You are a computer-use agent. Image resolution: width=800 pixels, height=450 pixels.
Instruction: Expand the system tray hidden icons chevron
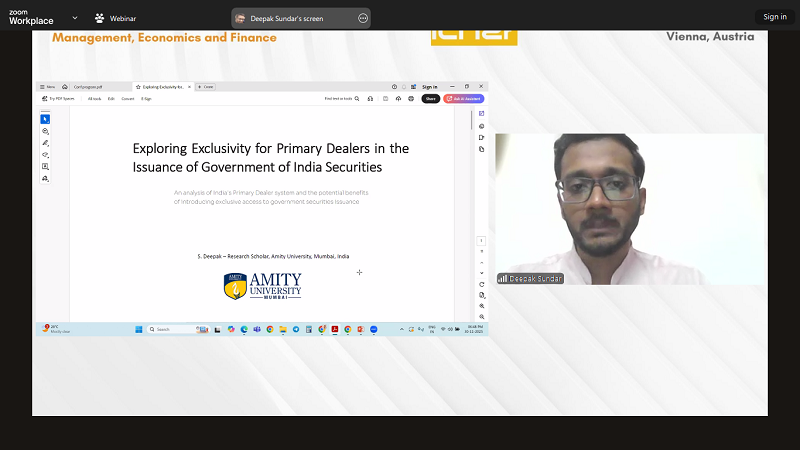(x=411, y=329)
